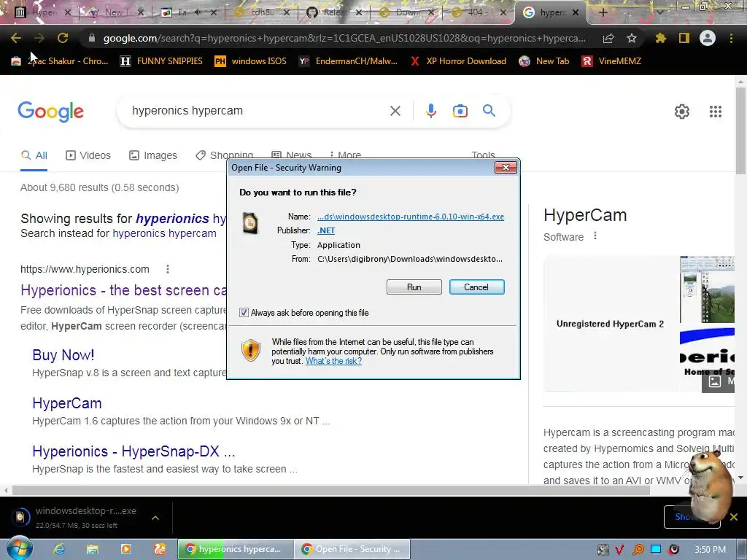Bookmark this page with the star icon
This screenshot has height=560, width=747.
point(631,38)
